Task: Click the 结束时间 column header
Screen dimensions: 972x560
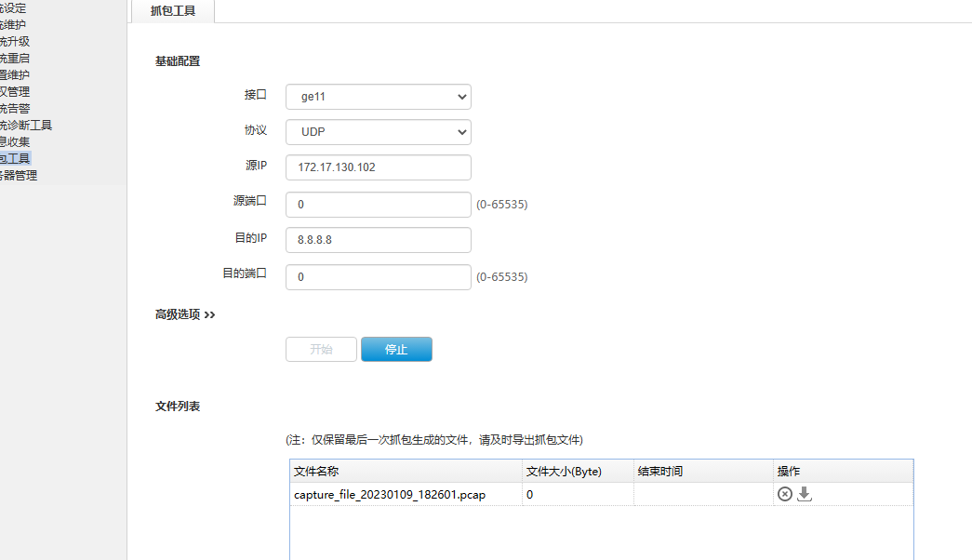Action: point(703,472)
